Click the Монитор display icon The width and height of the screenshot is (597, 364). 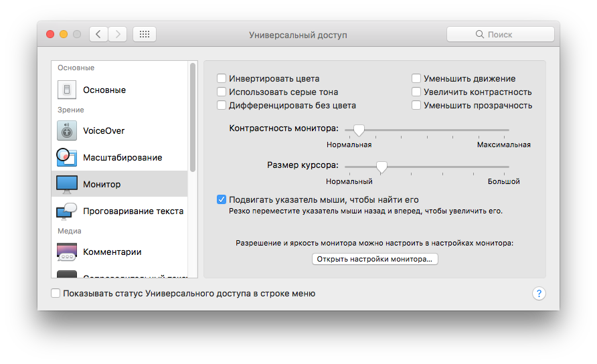(x=67, y=184)
